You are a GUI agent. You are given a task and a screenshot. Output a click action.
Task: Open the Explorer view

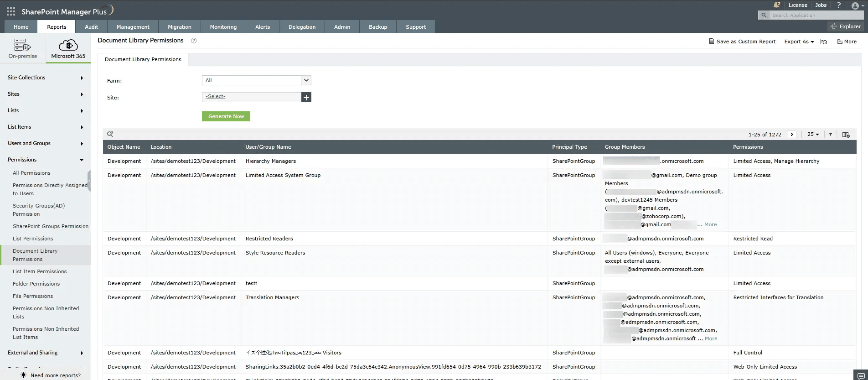tap(846, 26)
